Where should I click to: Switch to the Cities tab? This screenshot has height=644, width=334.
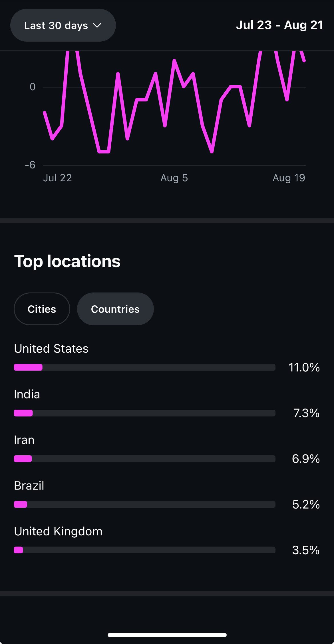point(42,309)
